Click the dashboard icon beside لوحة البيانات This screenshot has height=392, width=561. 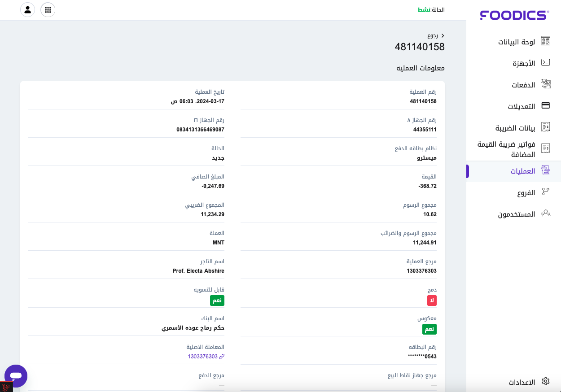(545, 41)
